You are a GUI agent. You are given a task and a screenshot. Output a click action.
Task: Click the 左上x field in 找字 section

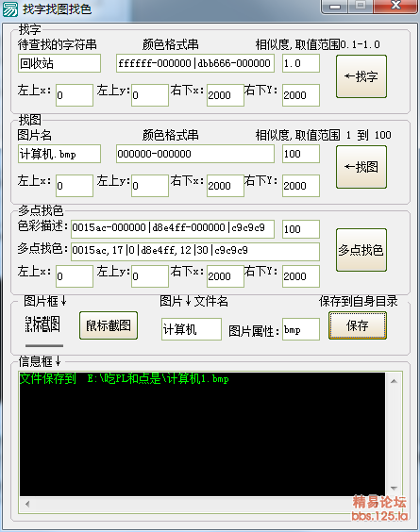[75, 95]
